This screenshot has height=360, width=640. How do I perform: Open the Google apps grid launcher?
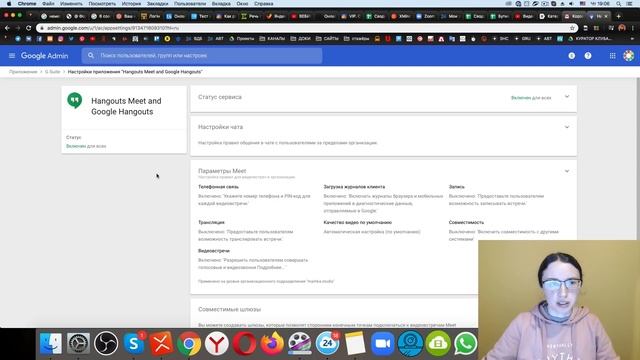(612, 56)
